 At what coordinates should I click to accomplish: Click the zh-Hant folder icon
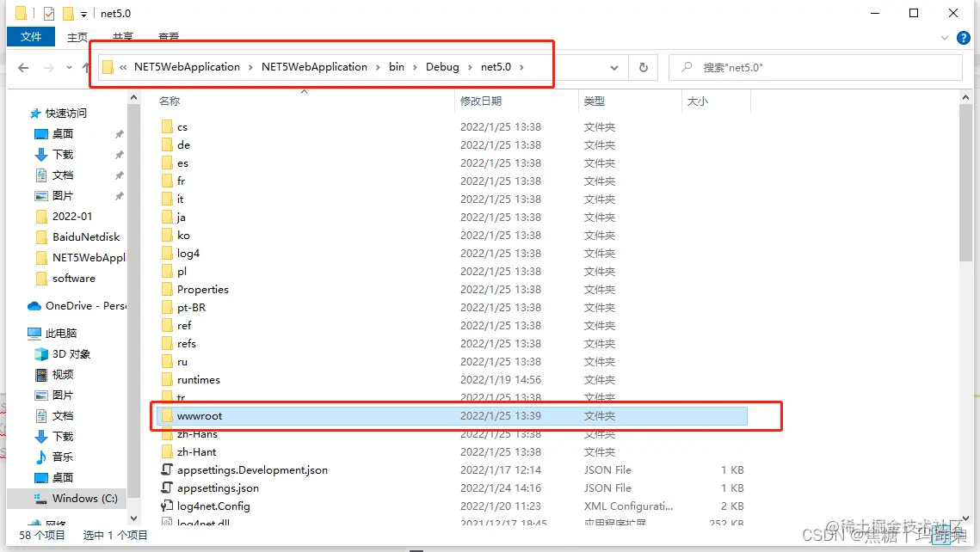(x=167, y=452)
